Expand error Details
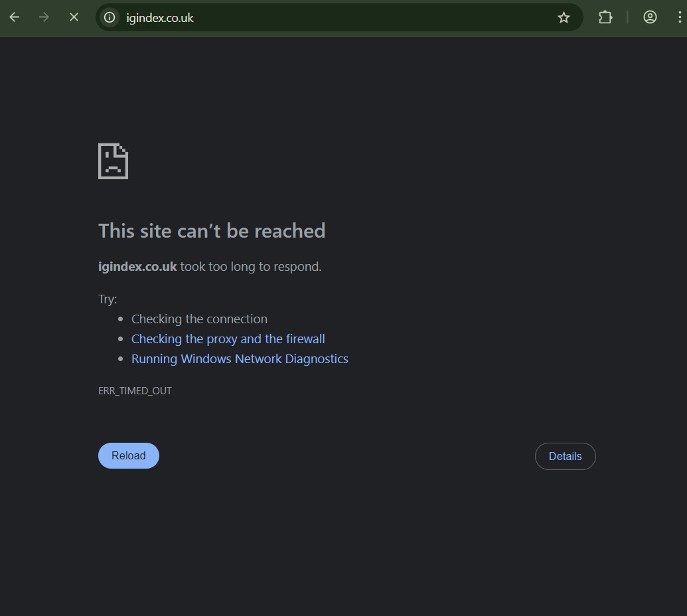Image resolution: width=687 pixels, height=616 pixels. point(565,456)
